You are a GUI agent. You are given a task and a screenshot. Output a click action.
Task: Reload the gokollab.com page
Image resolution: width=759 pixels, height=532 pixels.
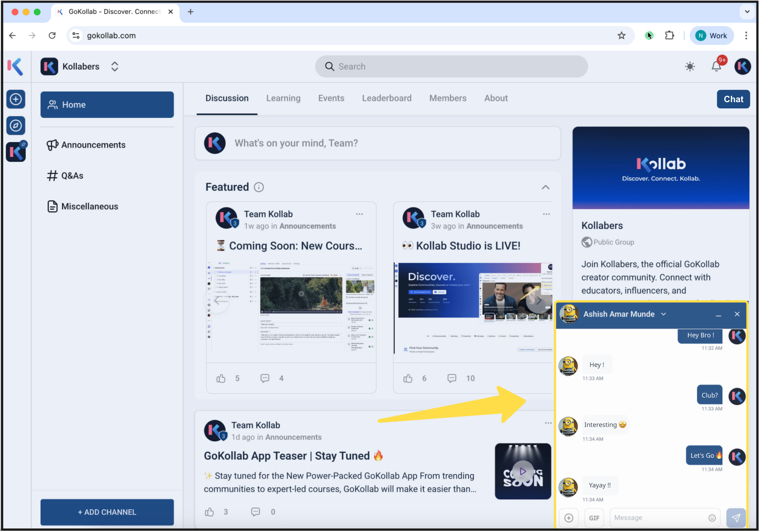(52, 36)
